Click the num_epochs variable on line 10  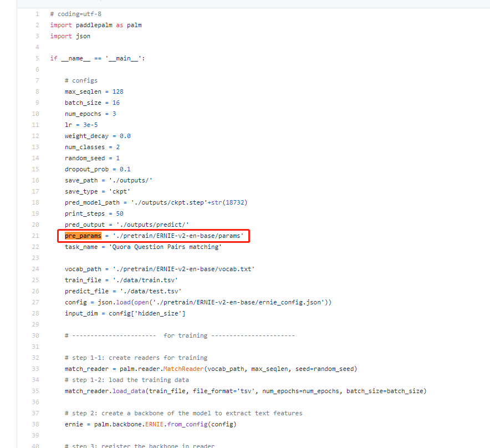click(83, 114)
